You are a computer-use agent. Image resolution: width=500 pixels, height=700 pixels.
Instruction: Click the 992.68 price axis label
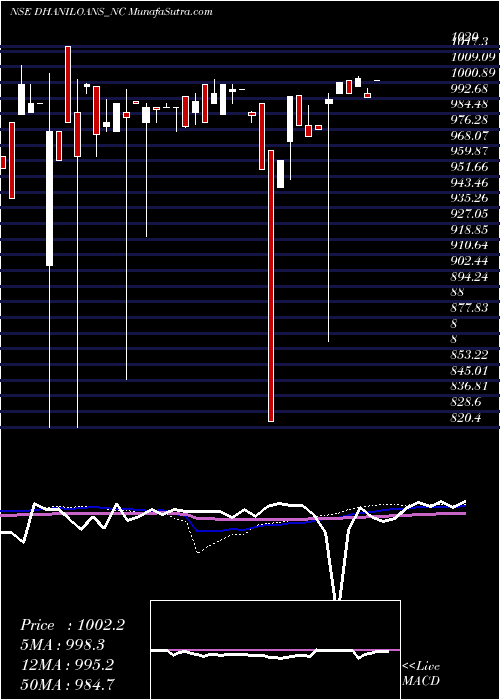coord(469,88)
